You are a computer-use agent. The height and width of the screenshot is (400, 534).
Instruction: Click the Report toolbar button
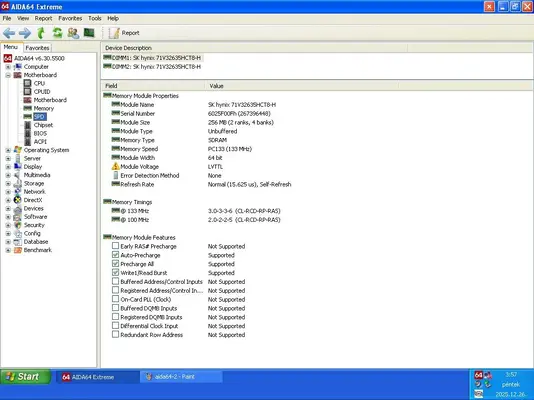(x=124, y=33)
